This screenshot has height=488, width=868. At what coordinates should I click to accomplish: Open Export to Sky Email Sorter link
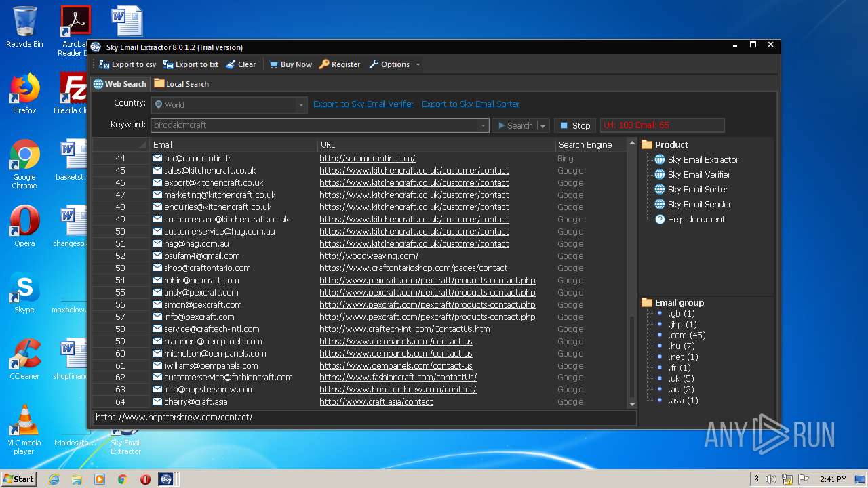pos(471,104)
